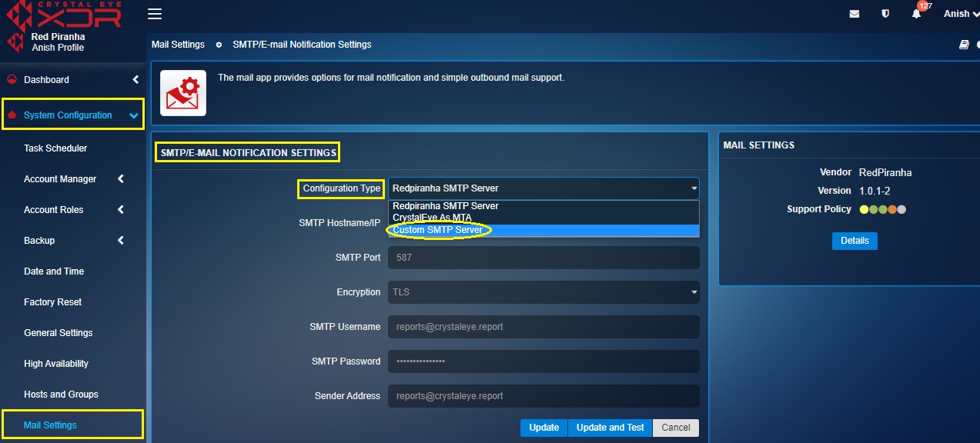Choose Redpiranha SMTP Server option
Screen dimensions: 980x443
coord(544,206)
